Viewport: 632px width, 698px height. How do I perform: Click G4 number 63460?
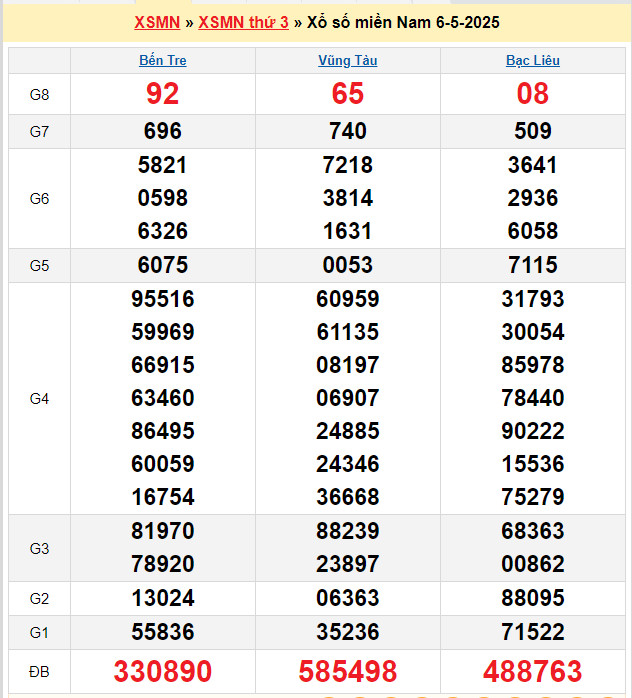pyautogui.click(x=163, y=398)
